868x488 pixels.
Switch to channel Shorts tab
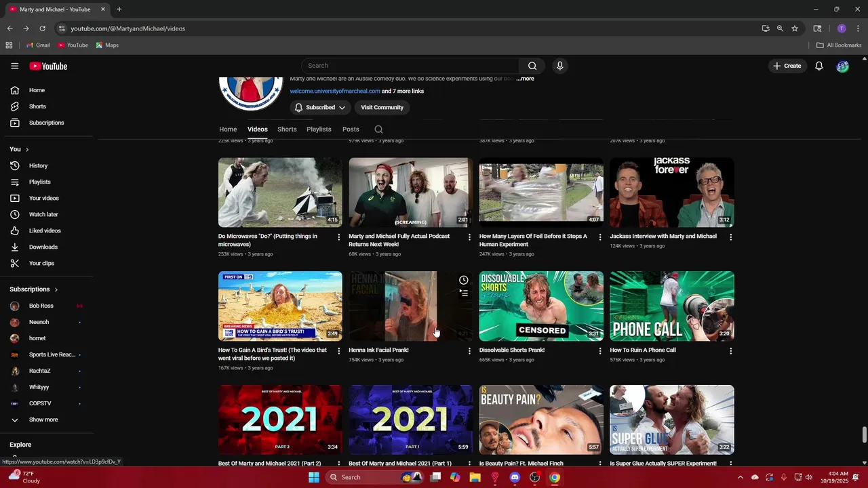287,129
